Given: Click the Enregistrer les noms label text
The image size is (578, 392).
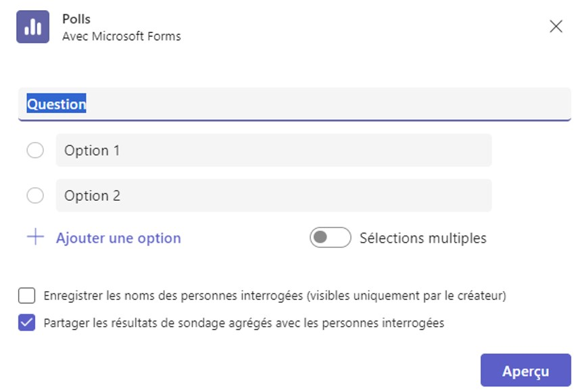Looking at the screenshot, I should pyautogui.click(x=274, y=295).
